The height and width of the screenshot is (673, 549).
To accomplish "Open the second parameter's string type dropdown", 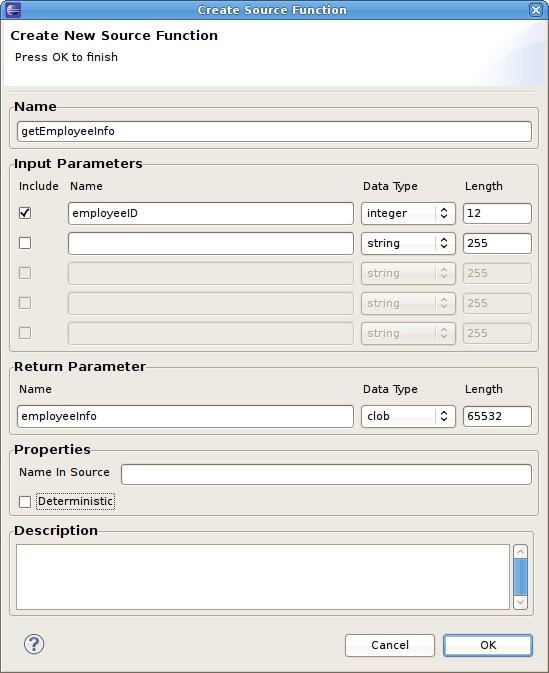I will [x=408, y=243].
